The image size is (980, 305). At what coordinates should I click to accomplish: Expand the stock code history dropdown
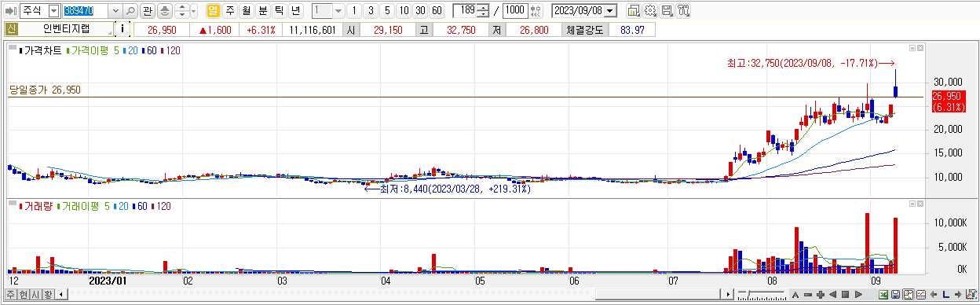point(115,11)
